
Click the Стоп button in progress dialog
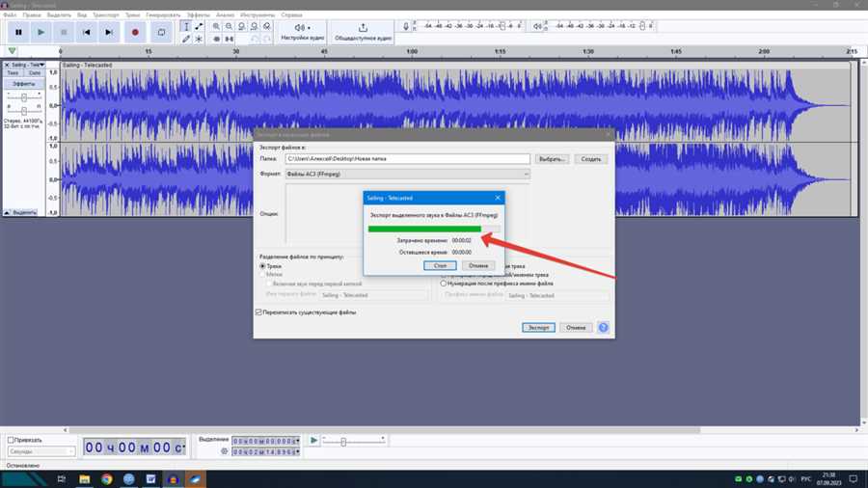(x=439, y=265)
